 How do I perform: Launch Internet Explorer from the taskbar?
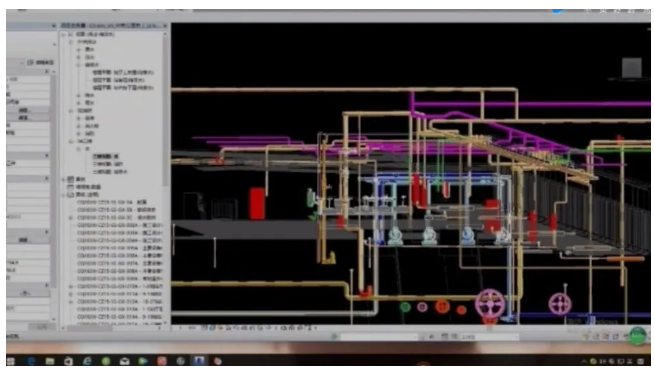(87, 361)
